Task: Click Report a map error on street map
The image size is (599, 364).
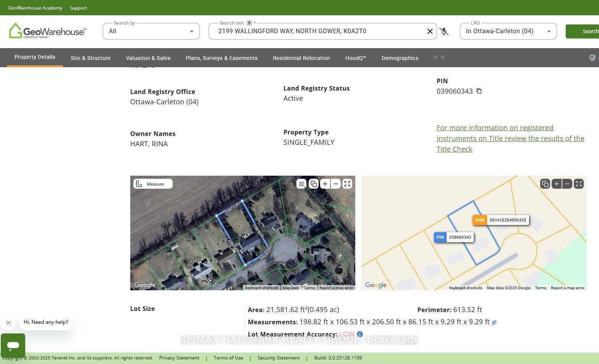Action: click(x=568, y=288)
